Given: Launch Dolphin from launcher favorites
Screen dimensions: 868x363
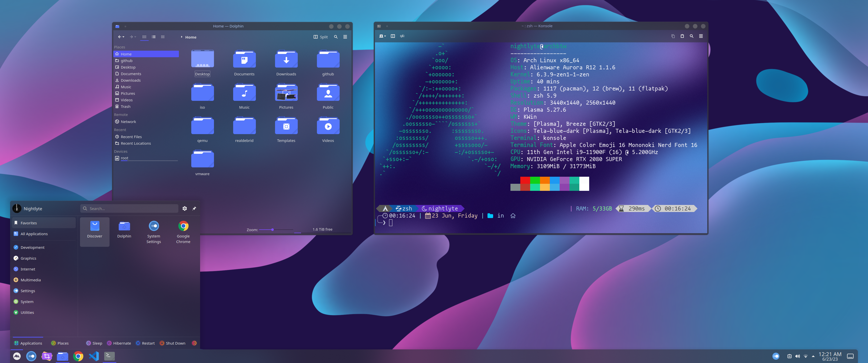Looking at the screenshot, I should [x=124, y=232].
